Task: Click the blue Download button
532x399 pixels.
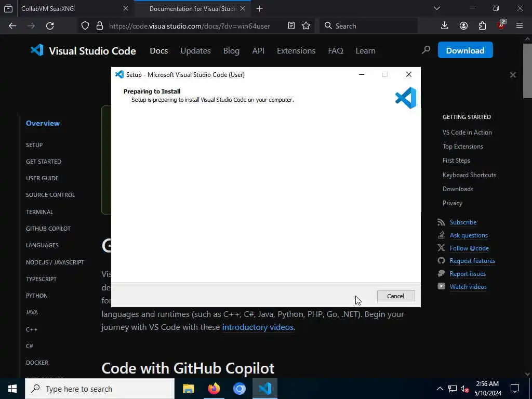Action: [465, 50]
